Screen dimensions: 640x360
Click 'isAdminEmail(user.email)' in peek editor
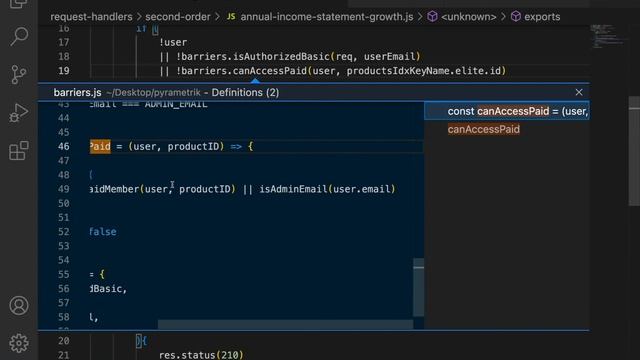click(327, 189)
